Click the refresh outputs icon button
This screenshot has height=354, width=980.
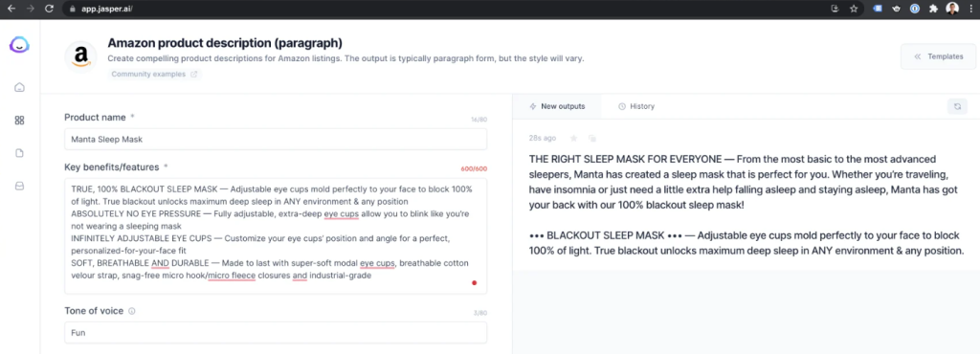pyautogui.click(x=957, y=107)
